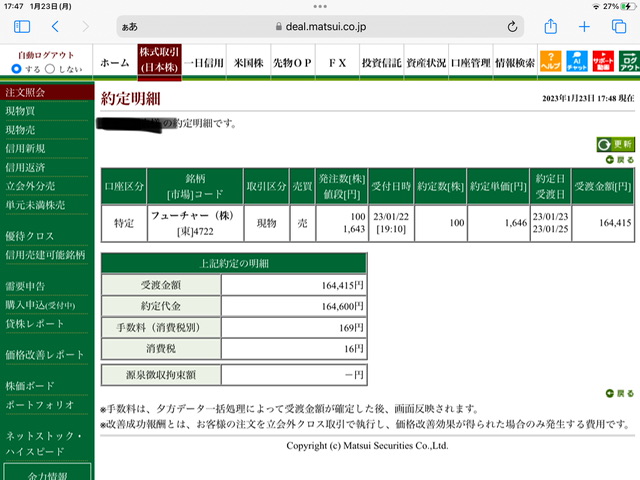
Task: Tap the Wi-Fi status icon
Action: 596,7
